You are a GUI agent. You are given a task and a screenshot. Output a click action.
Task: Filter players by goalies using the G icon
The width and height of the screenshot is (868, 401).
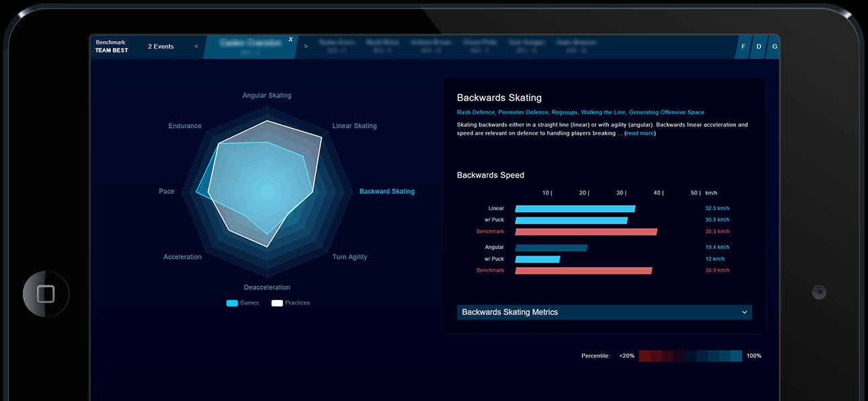(x=775, y=46)
